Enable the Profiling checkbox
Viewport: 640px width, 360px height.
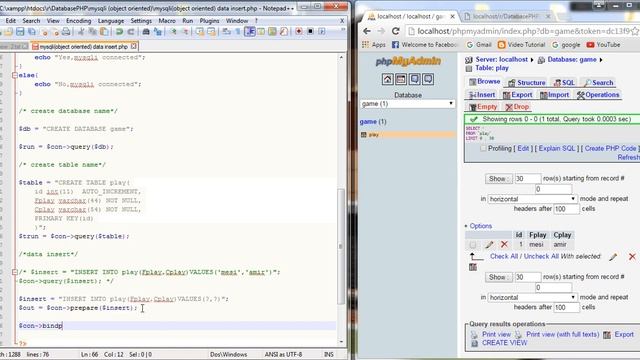click(x=483, y=149)
